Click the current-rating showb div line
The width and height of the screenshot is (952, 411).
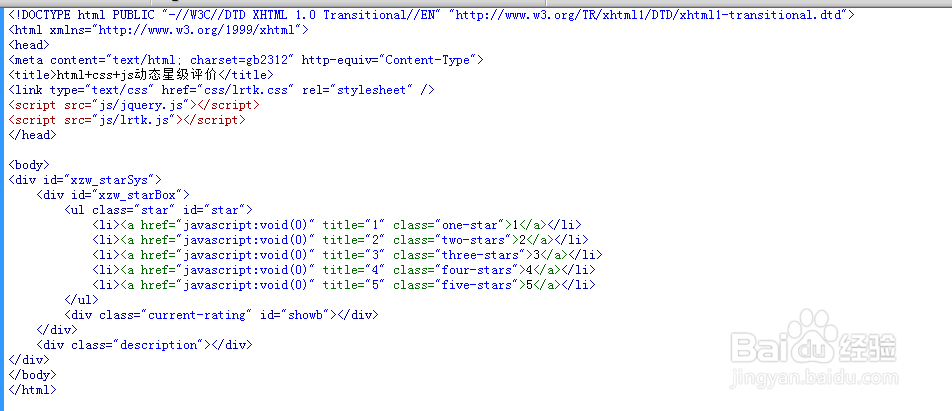pyautogui.click(x=222, y=315)
